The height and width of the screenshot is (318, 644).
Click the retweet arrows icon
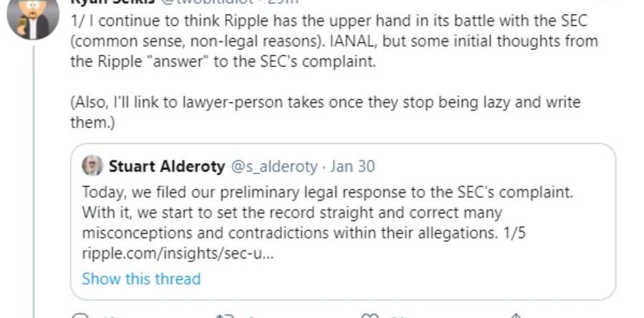point(223,316)
